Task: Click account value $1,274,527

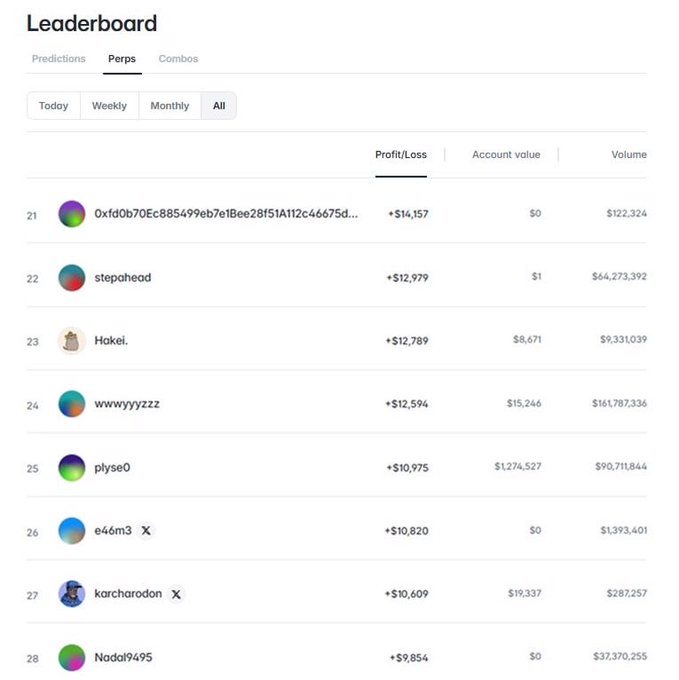Action: click(518, 466)
